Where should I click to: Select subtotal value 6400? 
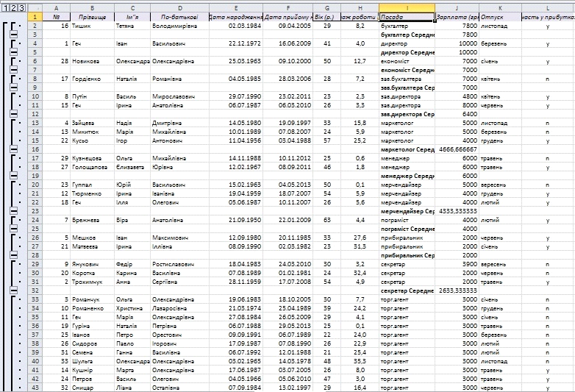coord(457,114)
